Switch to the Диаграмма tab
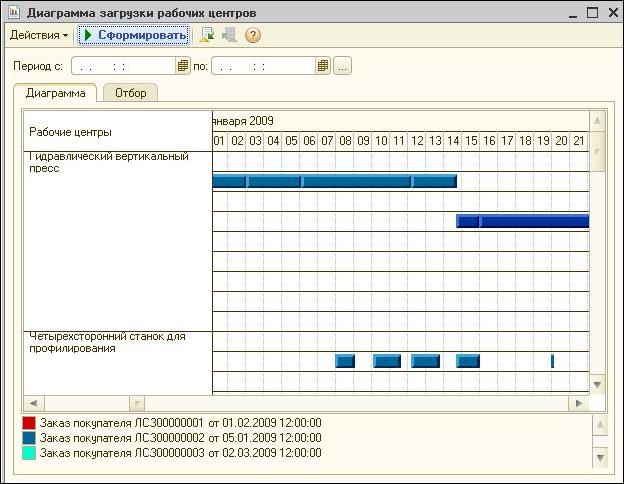 (55, 93)
